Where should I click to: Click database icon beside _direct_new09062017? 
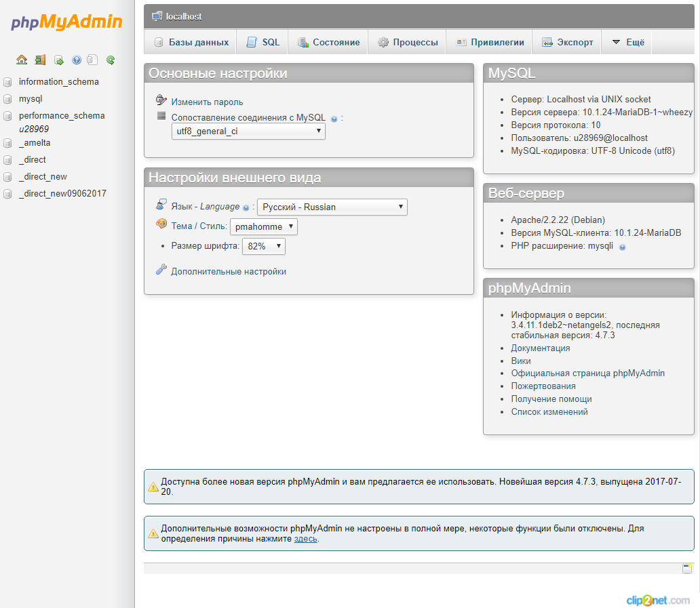(x=7, y=194)
